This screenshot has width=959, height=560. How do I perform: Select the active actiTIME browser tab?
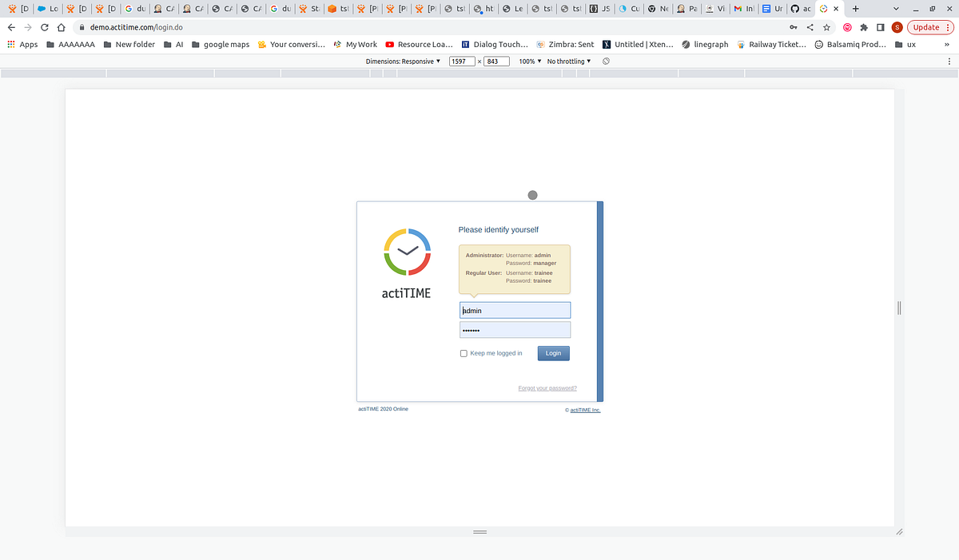click(x=824, y=9)
